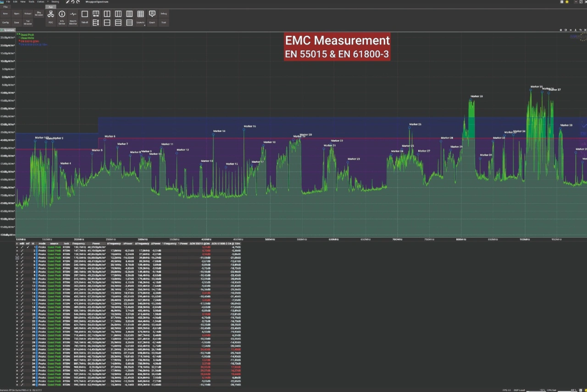Expand the marker table header arrow
587x392 pixels.
[x=17, y=243]
